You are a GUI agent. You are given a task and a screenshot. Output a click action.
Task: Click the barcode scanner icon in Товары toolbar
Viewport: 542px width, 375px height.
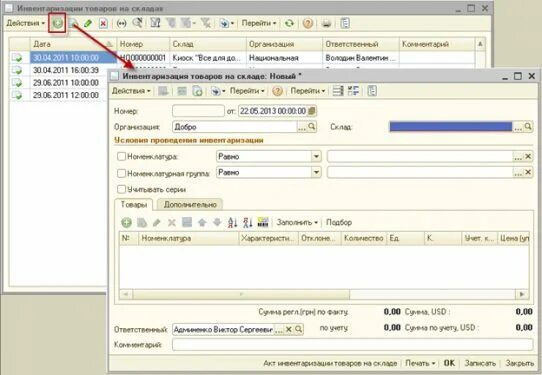(x=263, y=223)
